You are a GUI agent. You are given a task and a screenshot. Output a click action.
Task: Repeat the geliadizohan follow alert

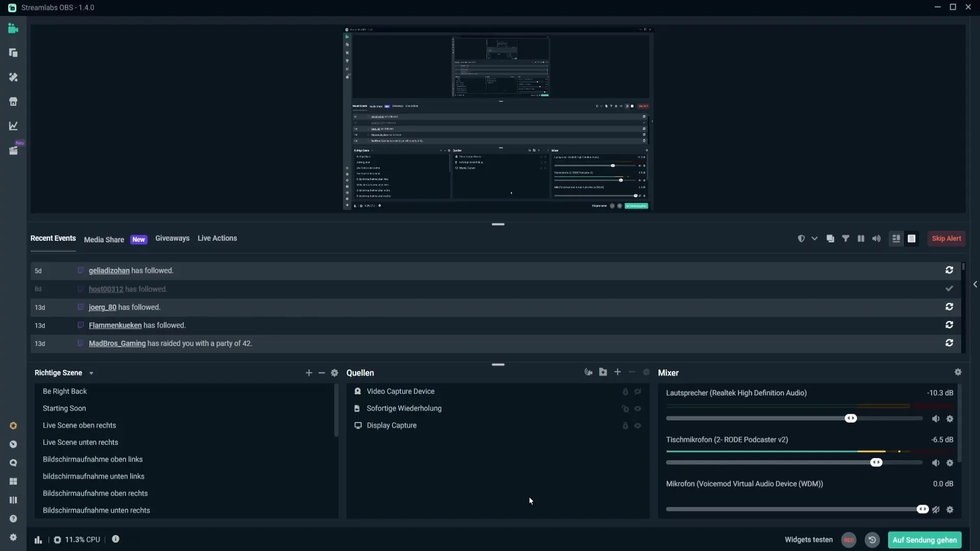point(949,270)
